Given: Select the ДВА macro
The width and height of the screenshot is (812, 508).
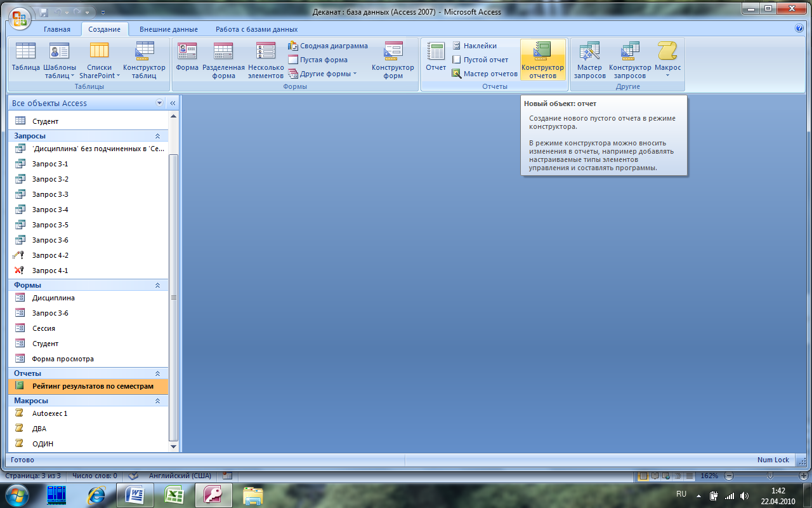Looking at the screenshot, I should (x=88, y=429).
